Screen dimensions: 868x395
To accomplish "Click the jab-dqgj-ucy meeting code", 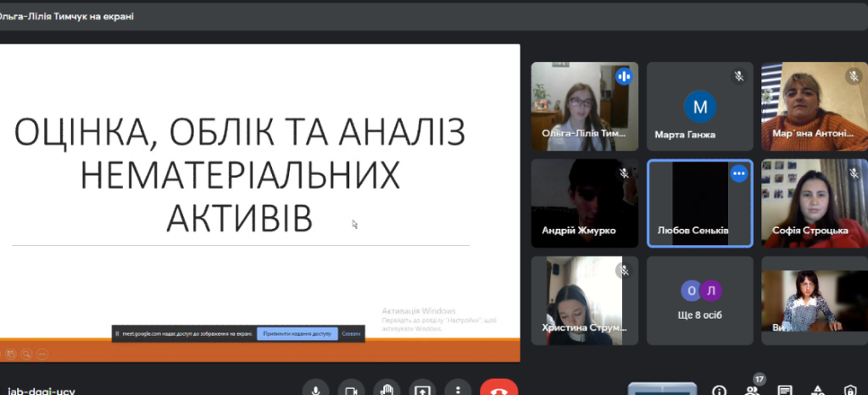I will pos(41,391).
